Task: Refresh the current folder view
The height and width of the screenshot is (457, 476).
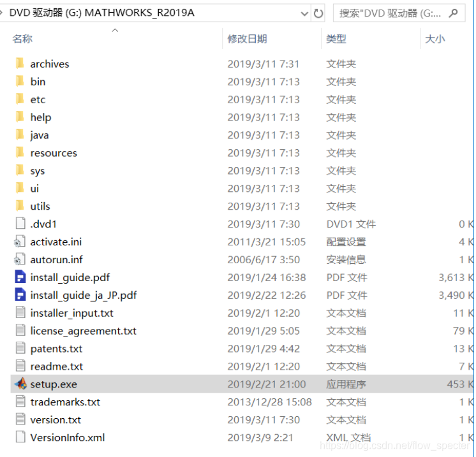Action: tap(318, 13)
